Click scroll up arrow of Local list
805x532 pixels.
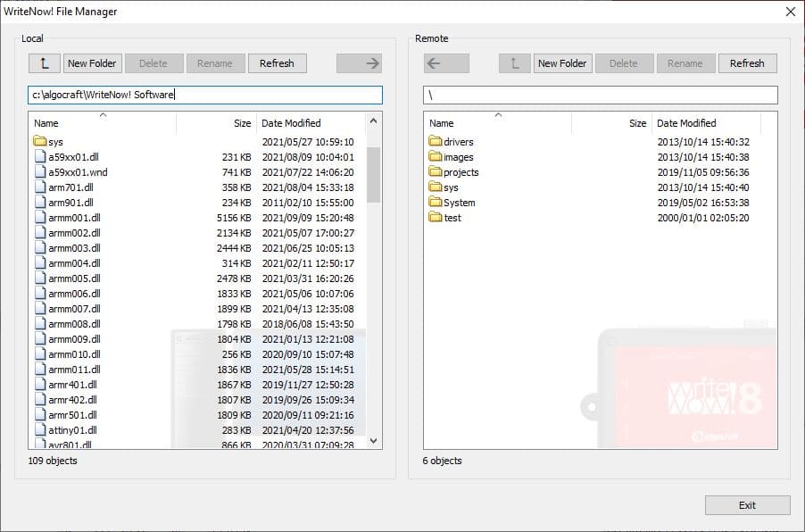pyautogui.click(x=374, y=121)
